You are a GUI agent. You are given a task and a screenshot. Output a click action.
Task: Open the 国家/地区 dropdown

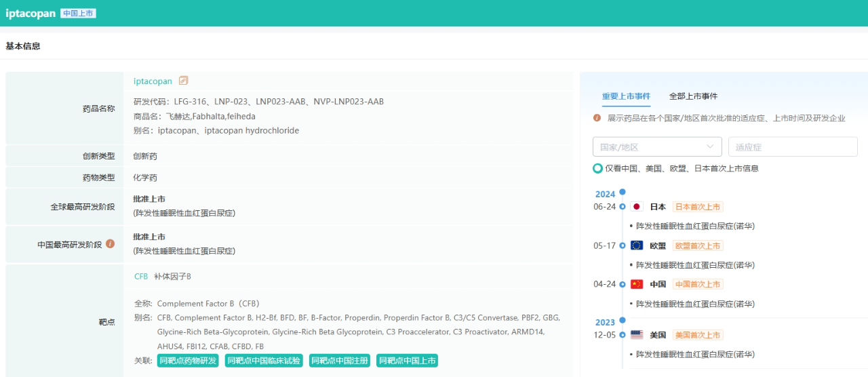(x=657, y=146)
